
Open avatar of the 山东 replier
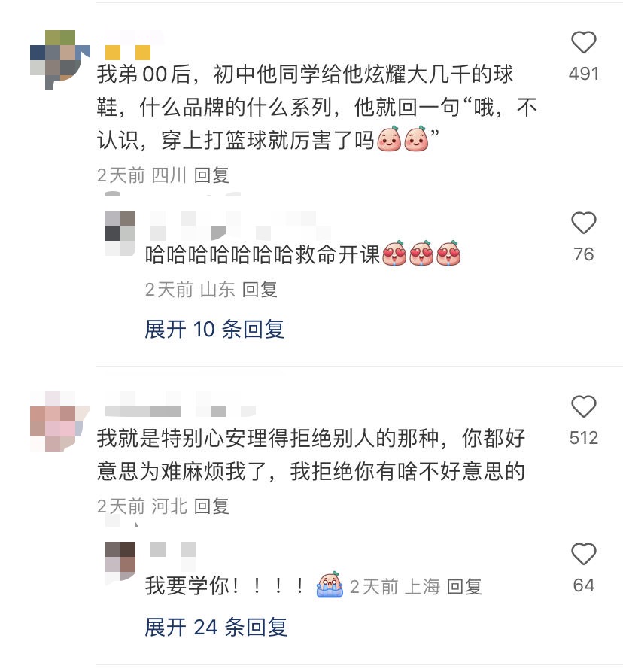120,233
